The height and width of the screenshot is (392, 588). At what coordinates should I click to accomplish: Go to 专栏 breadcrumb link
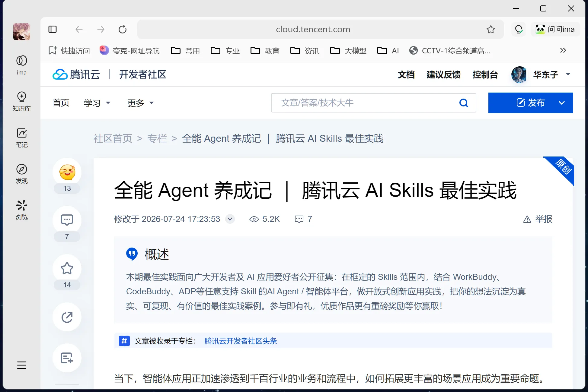point(157,138)
